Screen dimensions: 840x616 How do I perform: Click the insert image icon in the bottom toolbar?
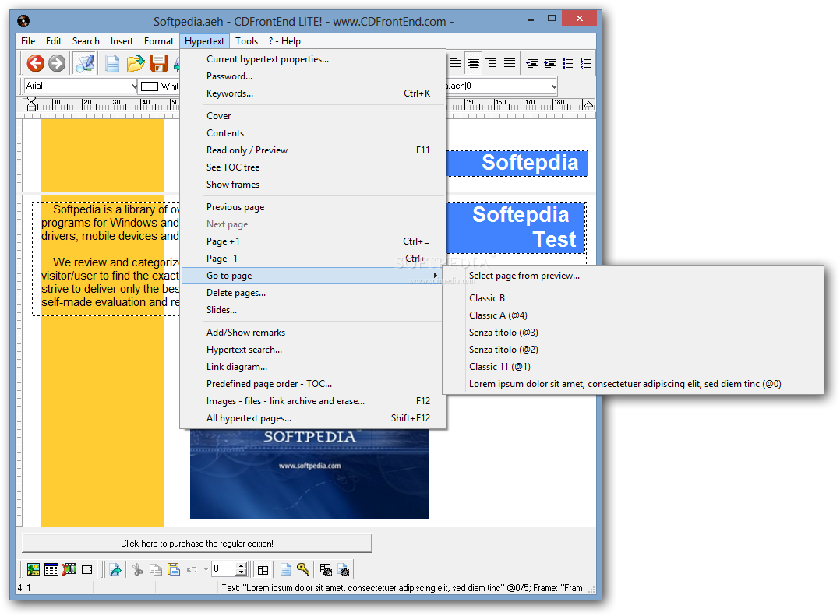click(x=34, y=569)
